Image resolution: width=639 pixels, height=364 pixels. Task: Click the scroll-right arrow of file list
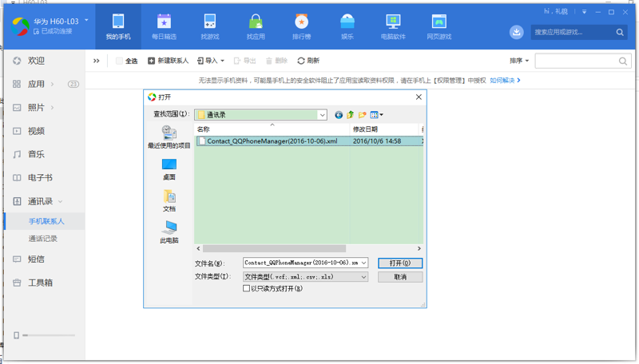[419, 248]
